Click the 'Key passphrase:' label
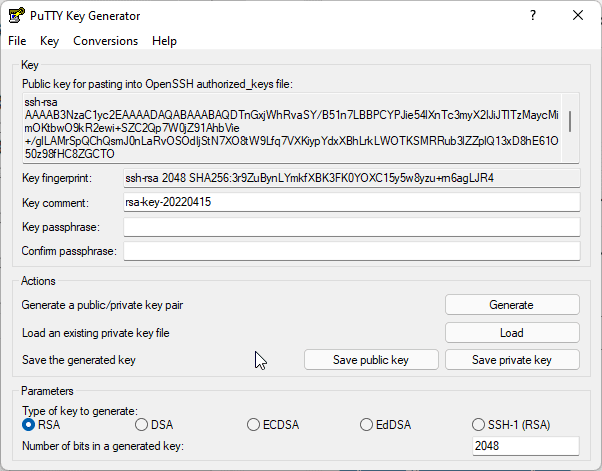Viewport: 602px width, 471px height. pyautogui.click(x=61, y=227)
